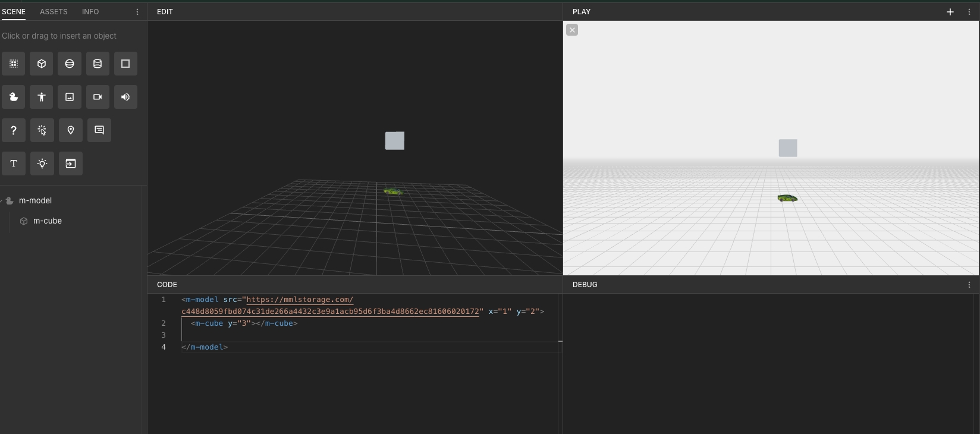Viewport: 980px width, 434px height.
Task: Insert a character using the person icon
Action: (x=42, y=97)
